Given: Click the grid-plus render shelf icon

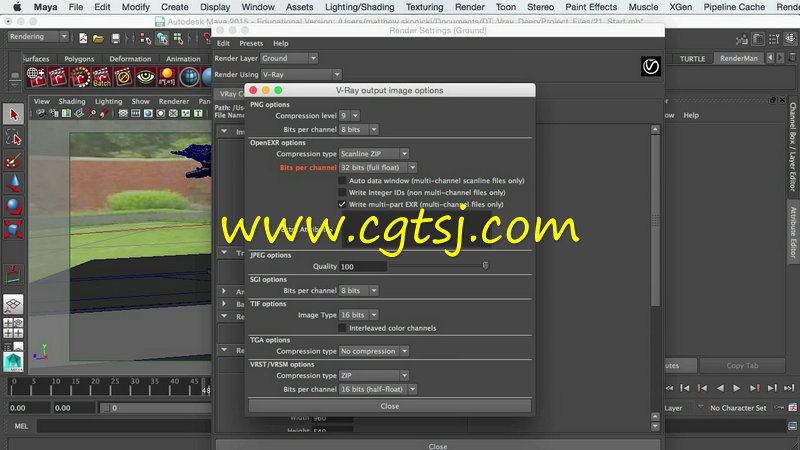Looking at the screenshot, I should click(36, 77).
